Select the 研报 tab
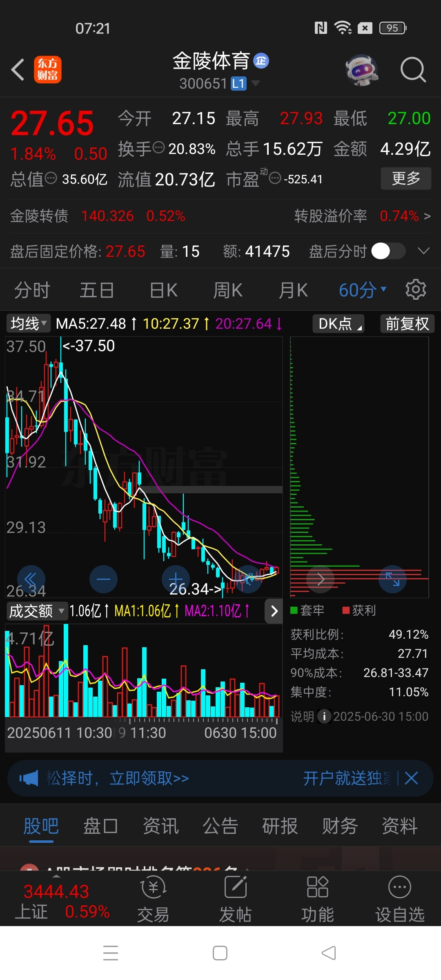The height and width of the screenshot is (980, 441). pos(280,826)
